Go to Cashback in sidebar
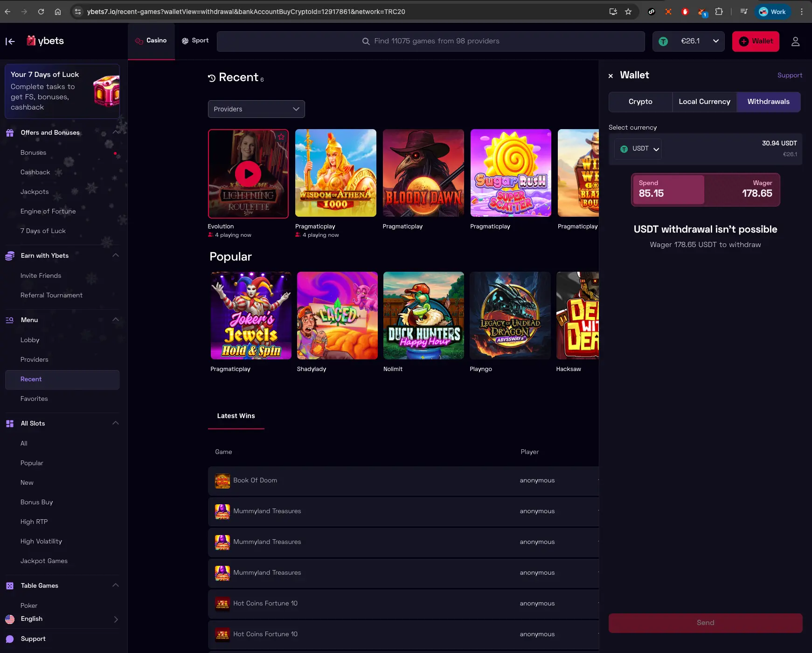The height and width of the screenshot is (653, 812). click(35, 172)
